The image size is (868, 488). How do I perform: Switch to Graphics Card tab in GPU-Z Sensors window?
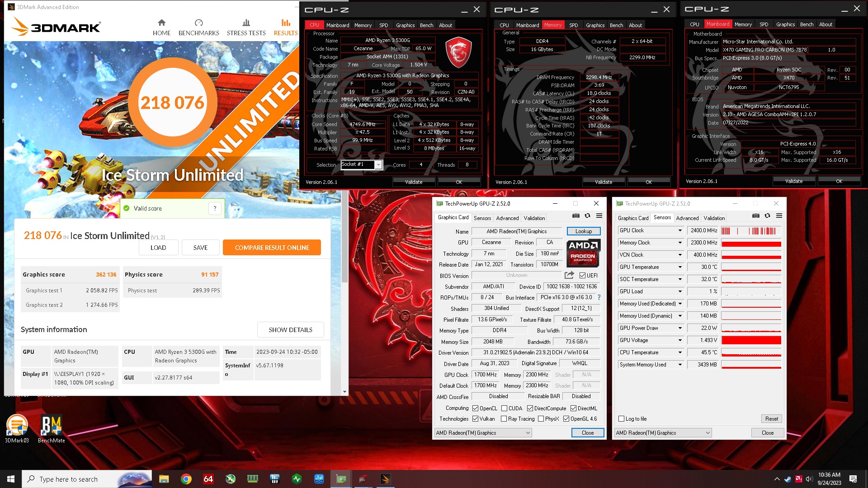coord(633,218)
